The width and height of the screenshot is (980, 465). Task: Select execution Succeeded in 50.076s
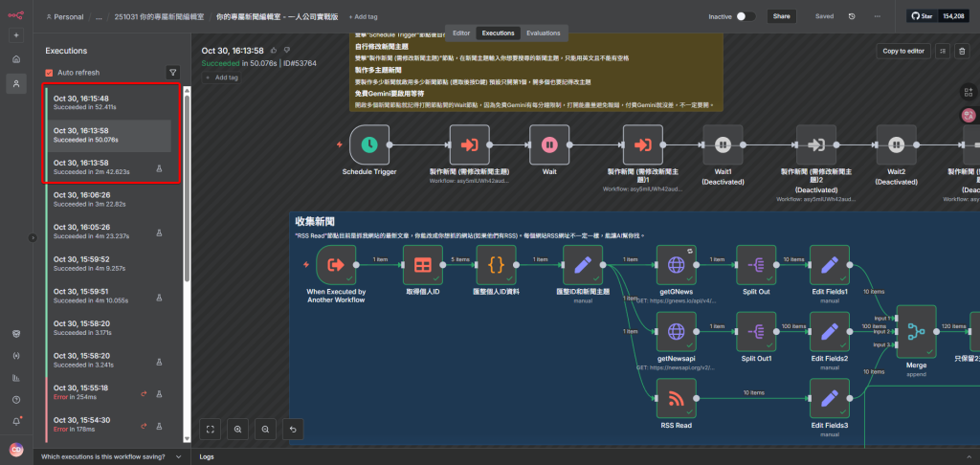coord(108,136)
